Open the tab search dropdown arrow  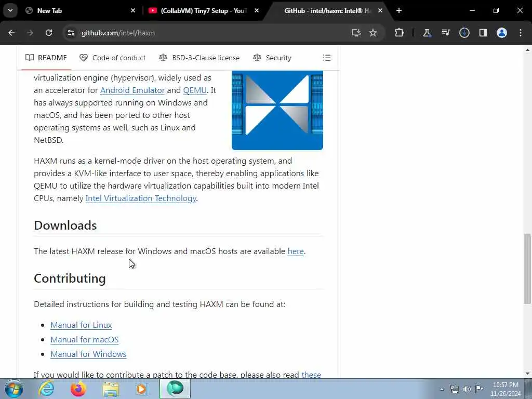[x=10, y=10]
